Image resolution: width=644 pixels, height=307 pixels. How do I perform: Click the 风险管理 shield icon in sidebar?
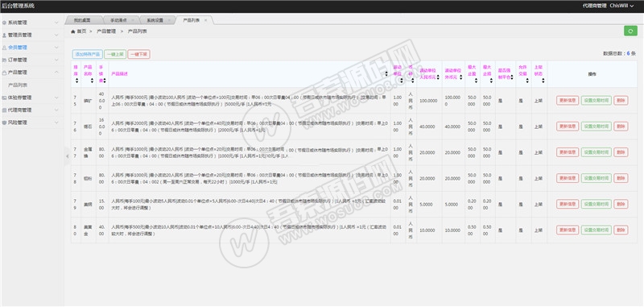coord(4,122)
